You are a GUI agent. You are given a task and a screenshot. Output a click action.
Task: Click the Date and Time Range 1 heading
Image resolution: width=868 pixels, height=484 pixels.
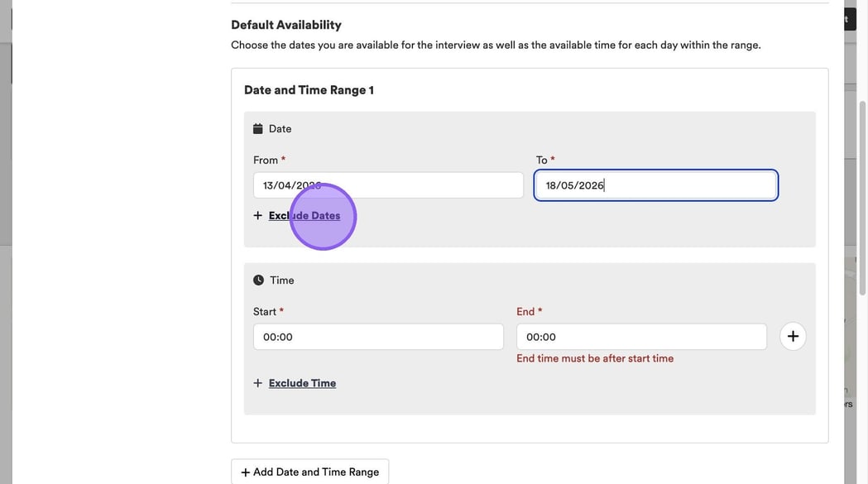tap(309, 90)
